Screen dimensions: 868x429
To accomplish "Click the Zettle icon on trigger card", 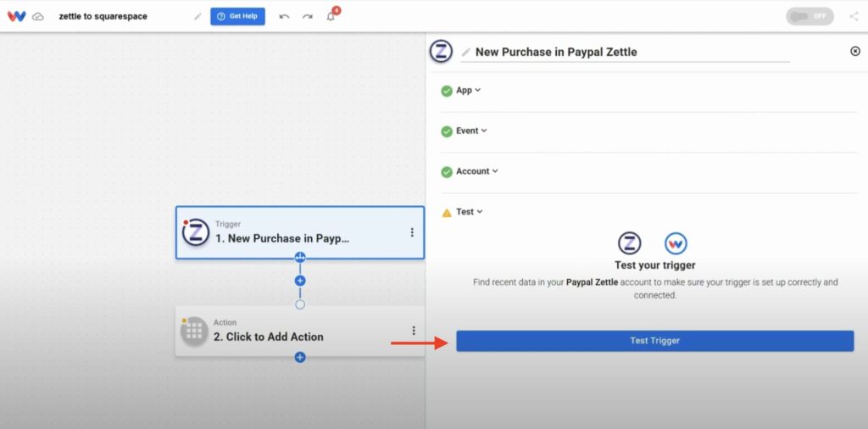I will [x=196, y=232].
